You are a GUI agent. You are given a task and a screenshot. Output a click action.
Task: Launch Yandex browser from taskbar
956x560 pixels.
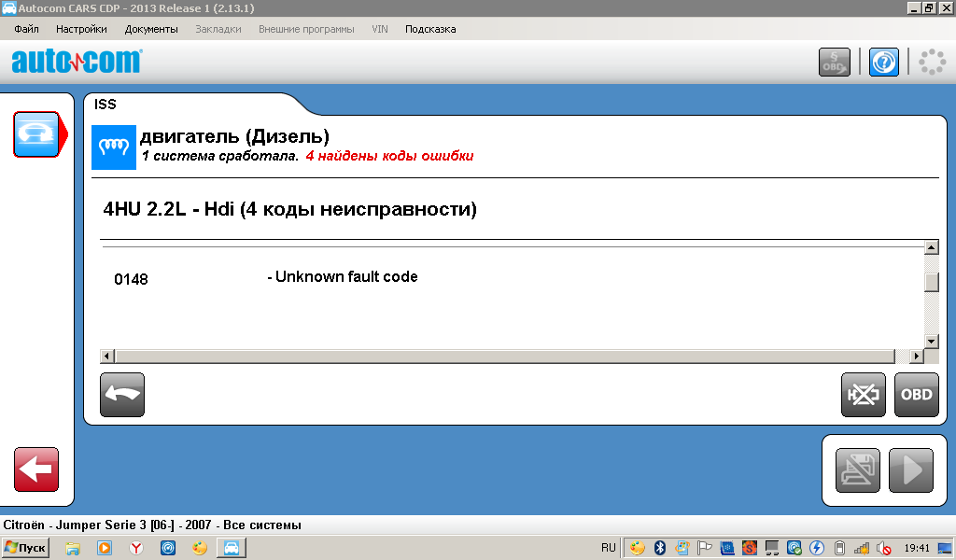(x=136, y=549)
